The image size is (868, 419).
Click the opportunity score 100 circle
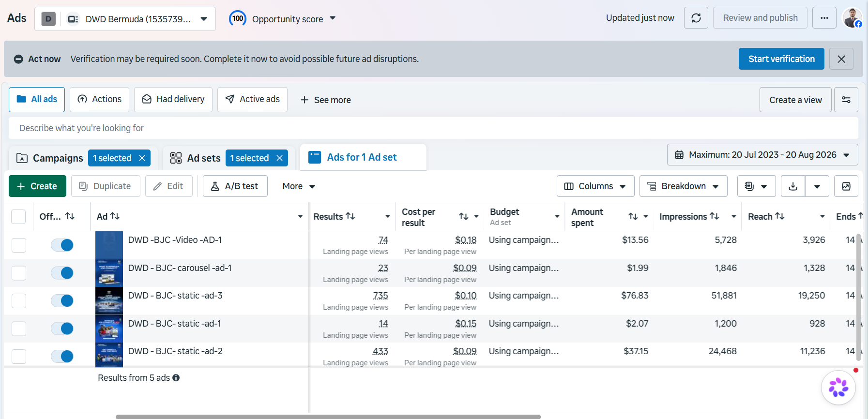coord(238,19)
